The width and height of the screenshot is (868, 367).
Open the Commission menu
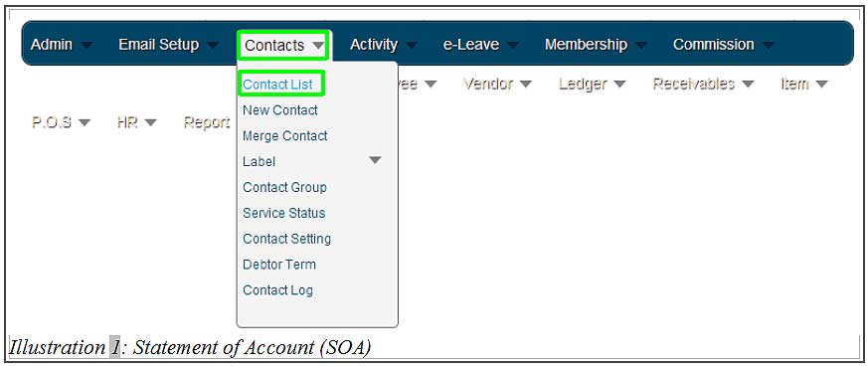(713, 45)
